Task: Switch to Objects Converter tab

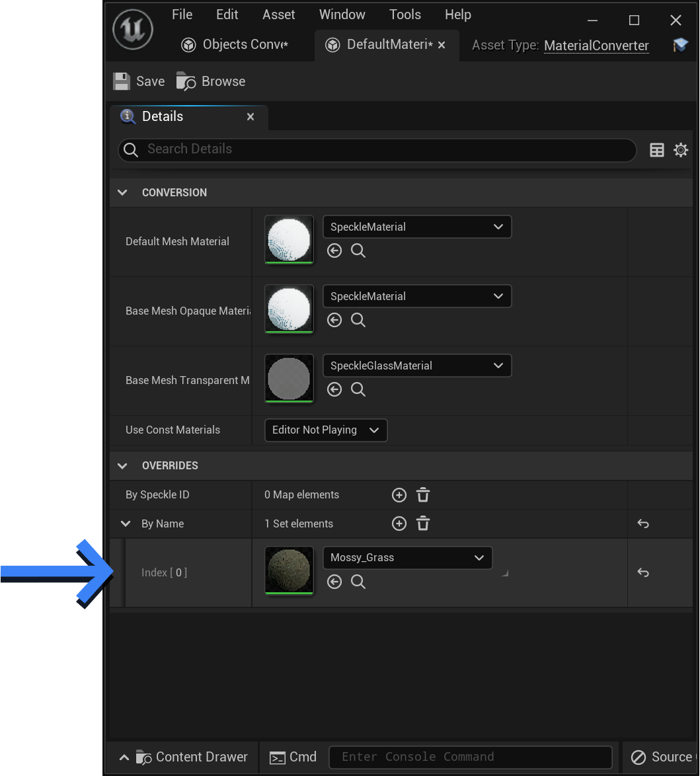Action: click(x=235, y=44)
